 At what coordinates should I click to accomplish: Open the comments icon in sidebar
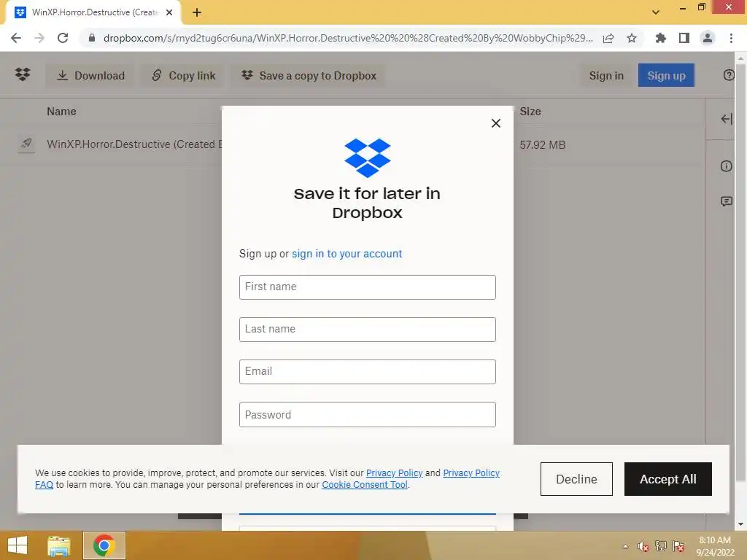pyautogui.click(x=726, y=201)
